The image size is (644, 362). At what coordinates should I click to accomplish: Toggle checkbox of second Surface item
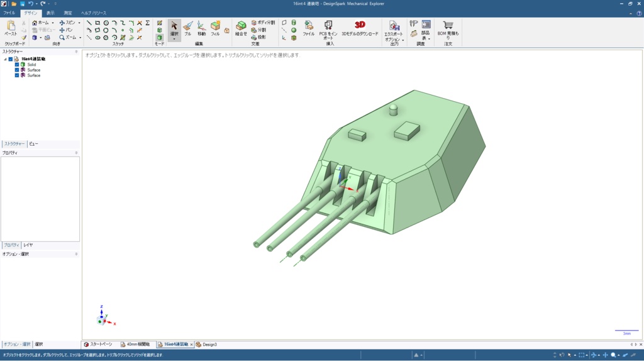(x=17, y=75)
